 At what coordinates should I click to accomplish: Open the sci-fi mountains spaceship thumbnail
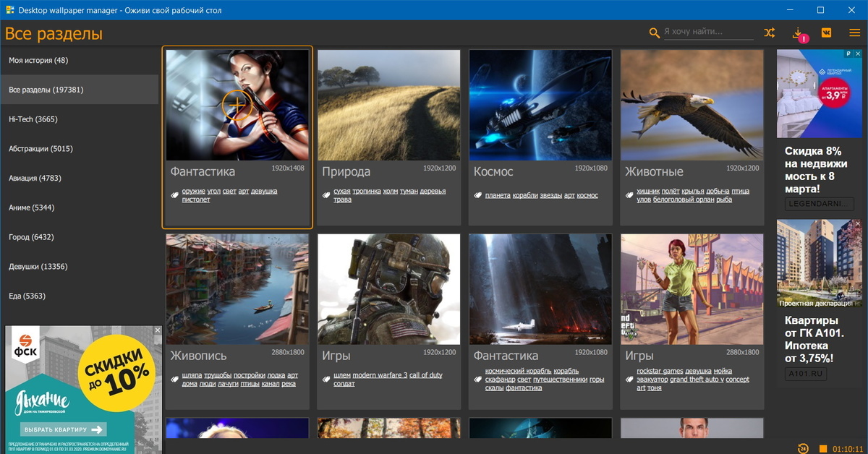[541, 288]
